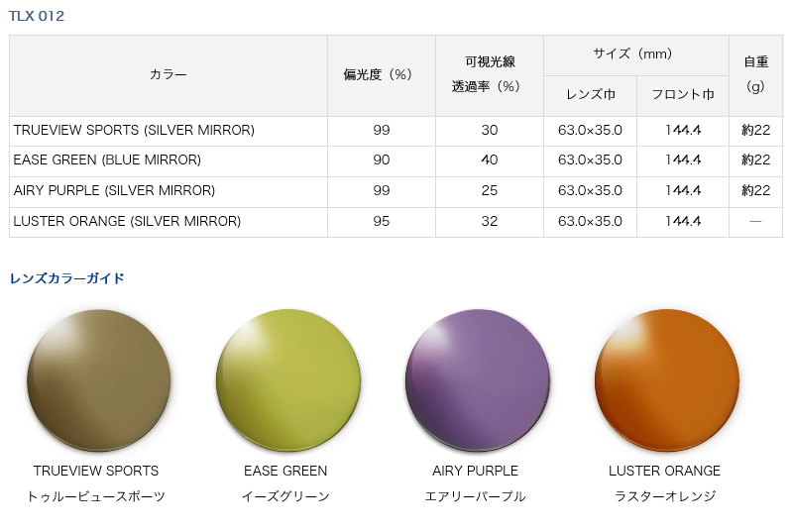Image resolution: width=791 pixels, height=532 pixels.
Task: Click the トゥルービュースポーツ label
Action: pyautogui.click(x=96, y=496)
